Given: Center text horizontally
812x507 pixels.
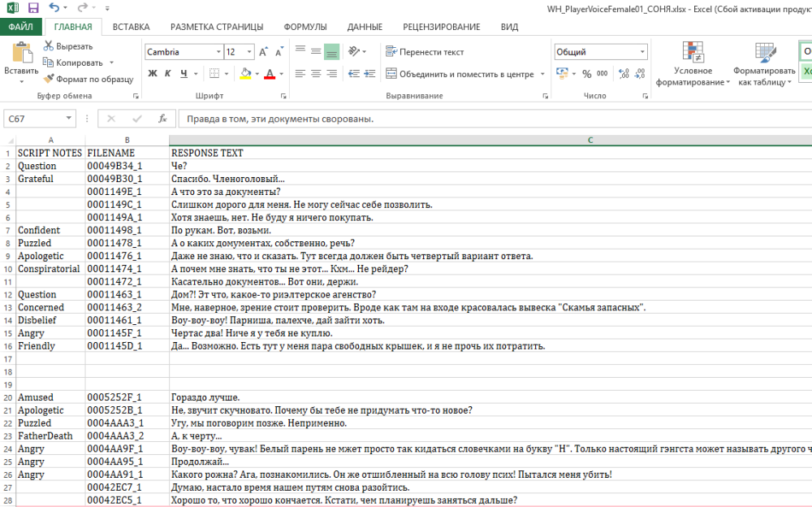Looking at the screenshot, I should click(316, 74).
